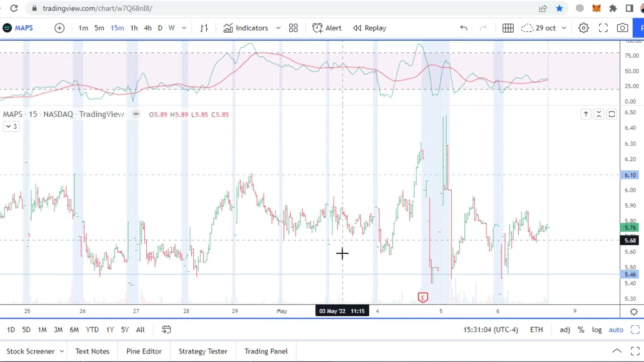This screenshot has width=644, height=362.
Task: Open the Indicators dialog
Action: tap(246, 28)
